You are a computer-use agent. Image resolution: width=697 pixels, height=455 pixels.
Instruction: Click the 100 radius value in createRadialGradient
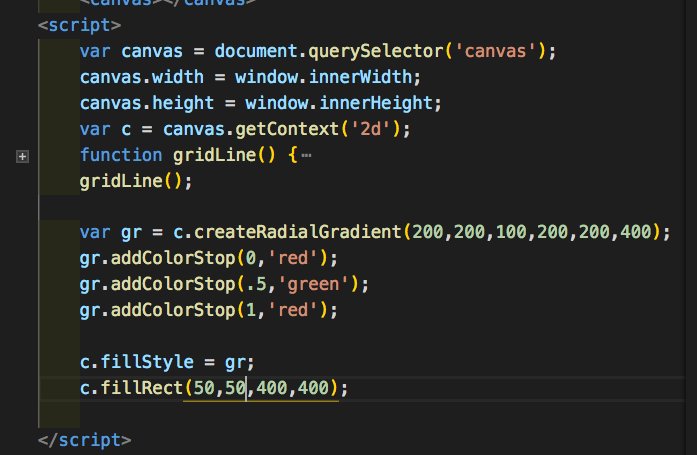click(x=511, y=232)
